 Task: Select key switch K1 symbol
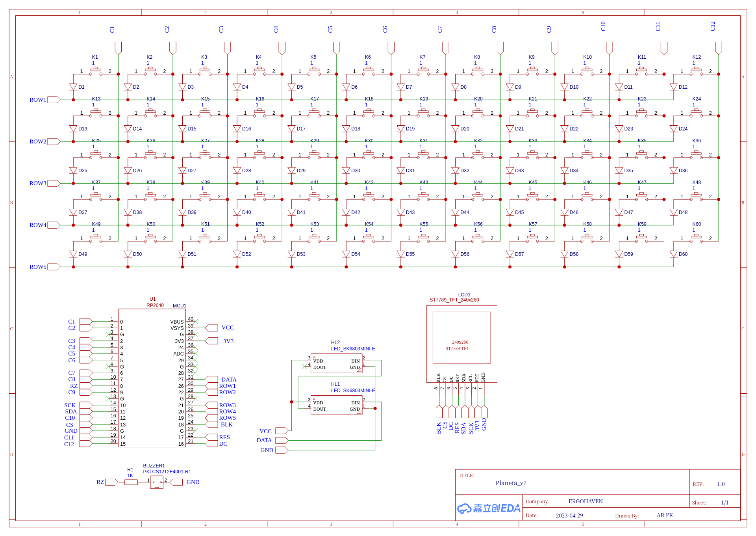(x=96, y=71)
